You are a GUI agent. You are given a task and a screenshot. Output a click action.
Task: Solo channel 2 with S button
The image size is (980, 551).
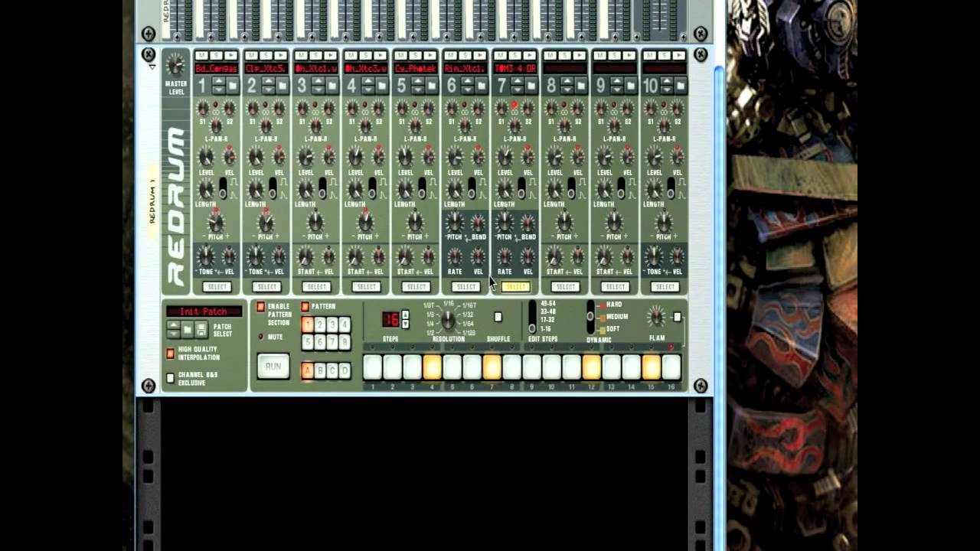click(x=266, y=55)
